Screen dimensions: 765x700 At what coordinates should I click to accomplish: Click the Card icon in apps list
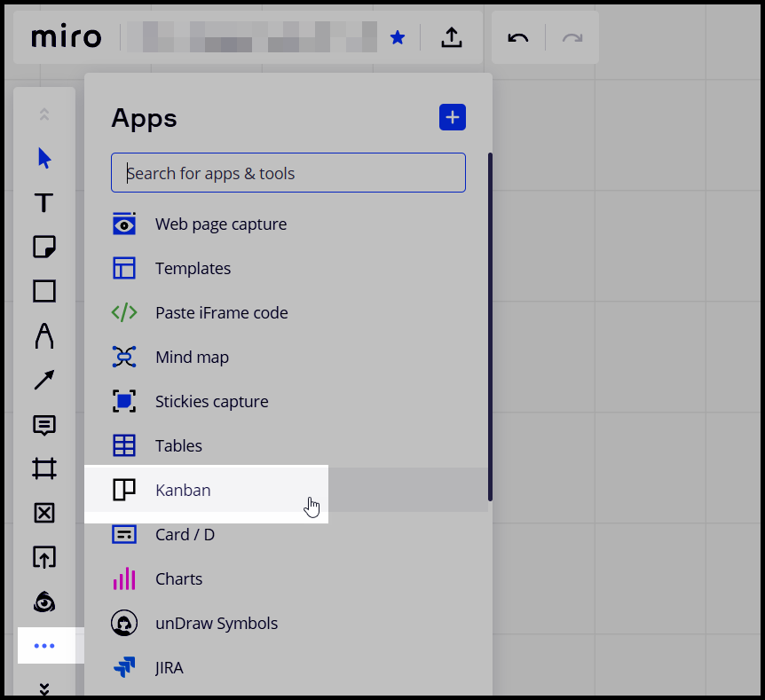pyautogui.click(x=124, y=535)
